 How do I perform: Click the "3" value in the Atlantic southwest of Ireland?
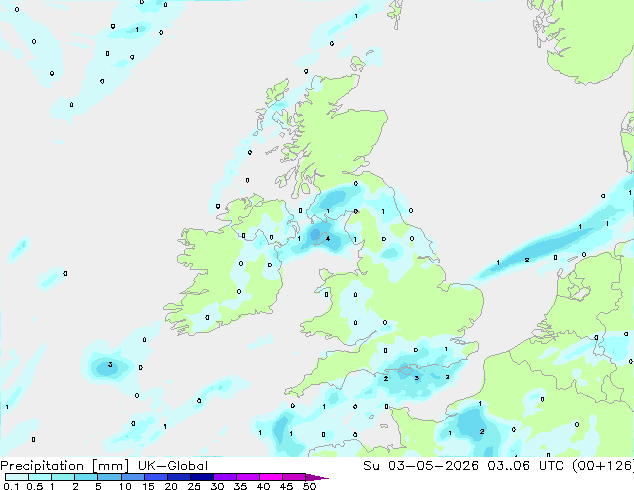pos(110,365)
